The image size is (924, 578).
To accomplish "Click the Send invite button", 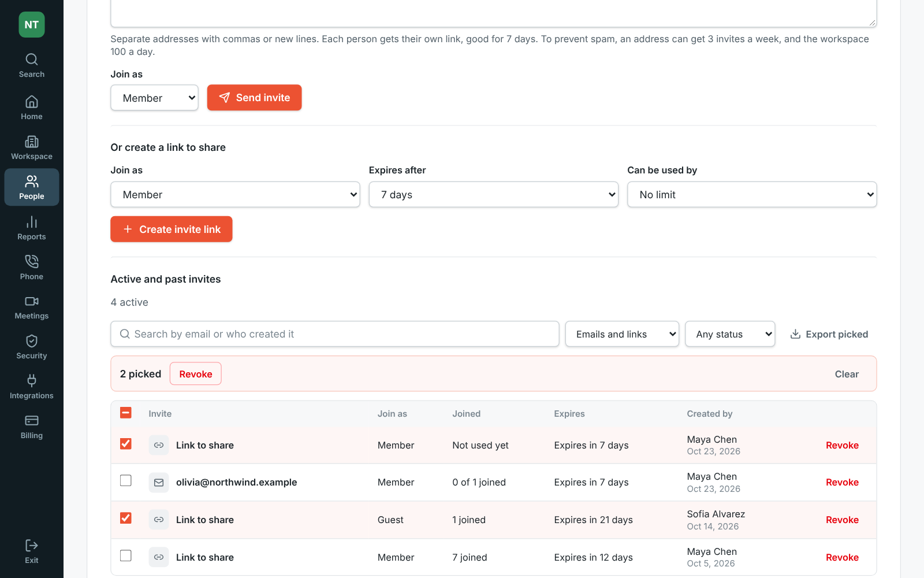I will (255, 98).
